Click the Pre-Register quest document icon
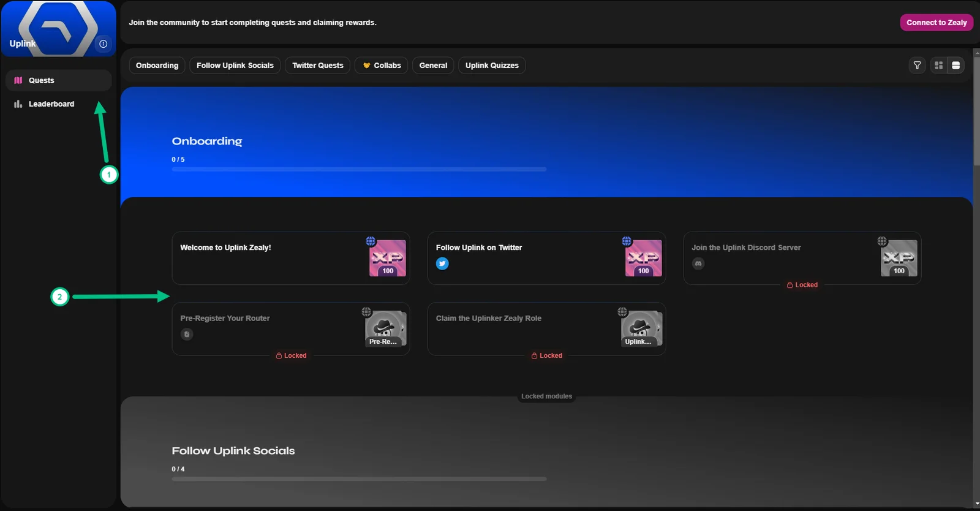This screenshot has height=511, width=980. pyautogui.click(x=187, y=334)
